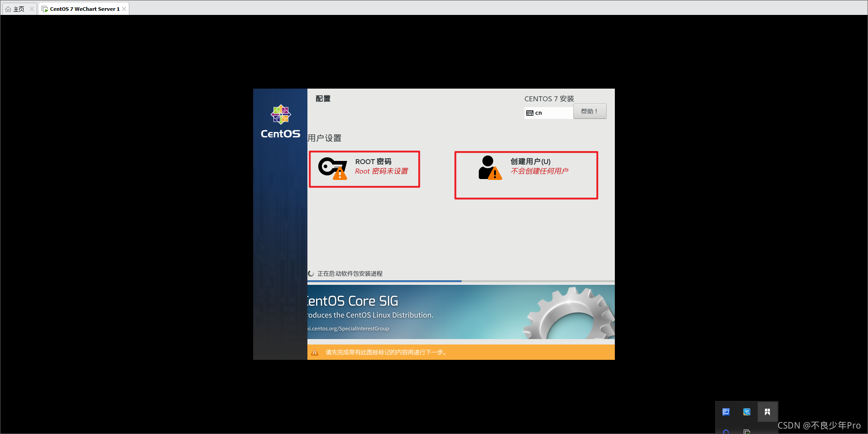Click the centos.org/SpecialInterestGroup link text
Screen dimensions: 868x434
pos(348,329)
